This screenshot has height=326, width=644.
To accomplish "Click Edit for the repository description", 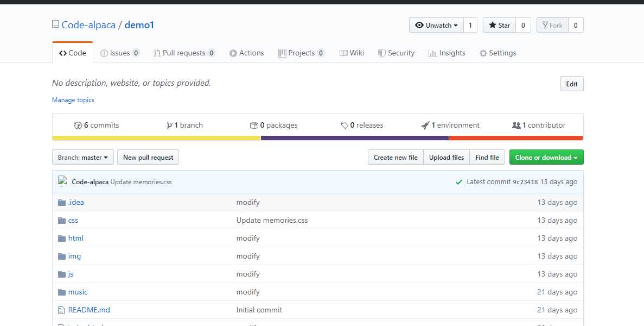I will click(x=572, y=84).
